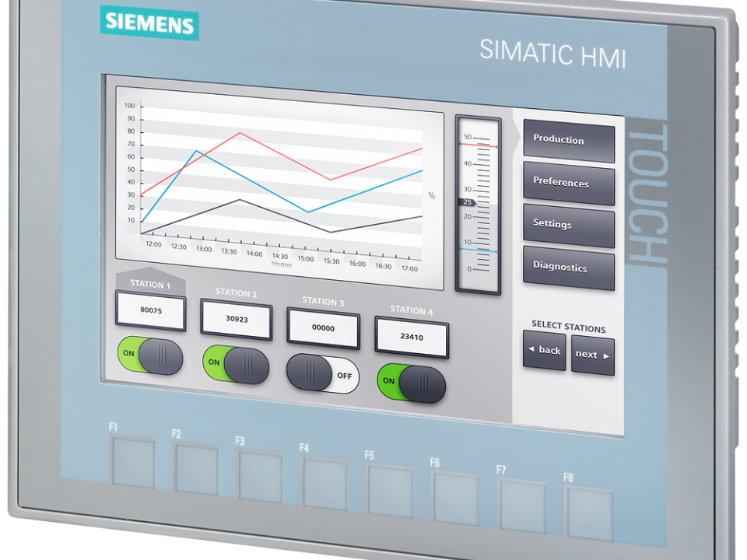Click the hh:mm axis unit label
This screenshot has width=747, height=560.
click(281, 264)
